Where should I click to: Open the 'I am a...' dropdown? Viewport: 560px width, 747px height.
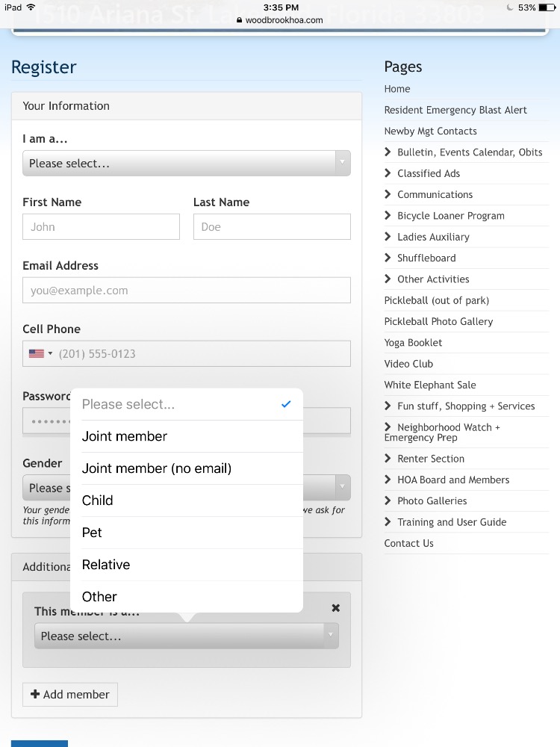click(186, 164)
